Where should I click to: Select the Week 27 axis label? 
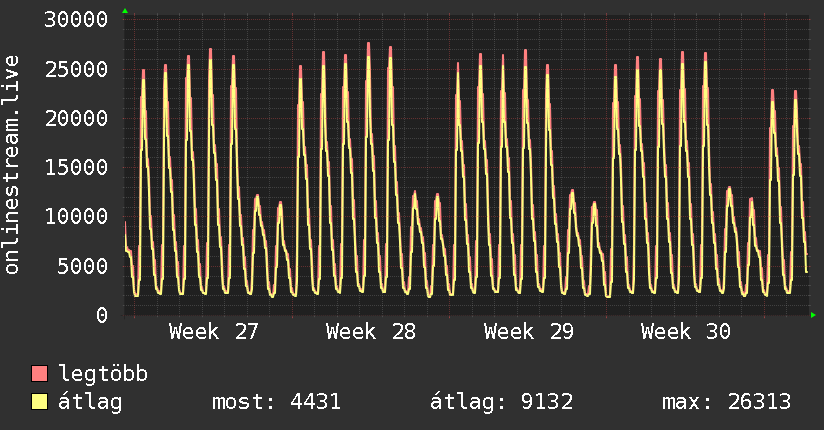213,332
